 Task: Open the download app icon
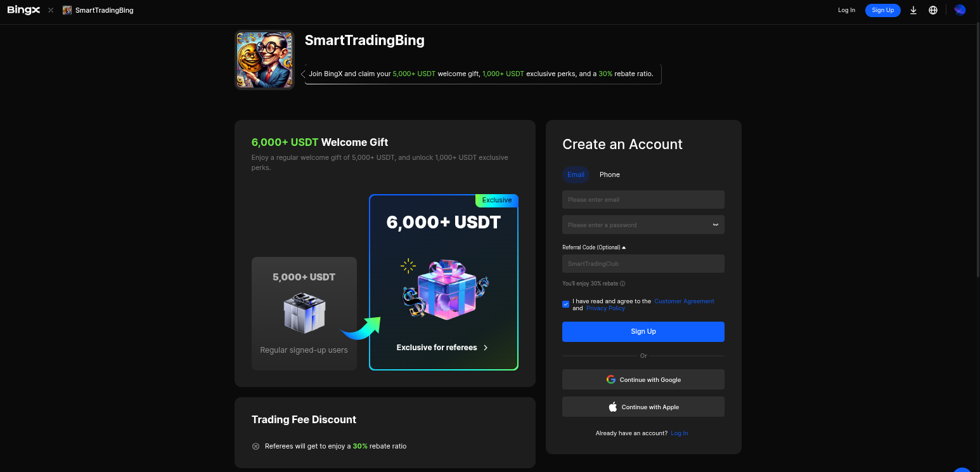[x=913, y=10]
